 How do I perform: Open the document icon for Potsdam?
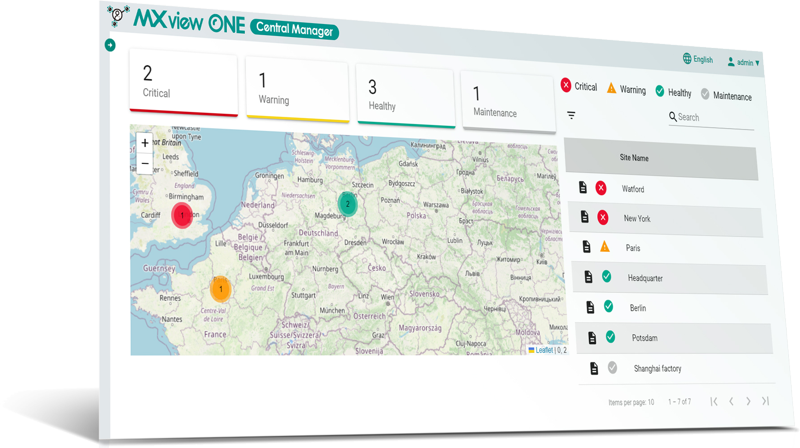tap(592, 337)
